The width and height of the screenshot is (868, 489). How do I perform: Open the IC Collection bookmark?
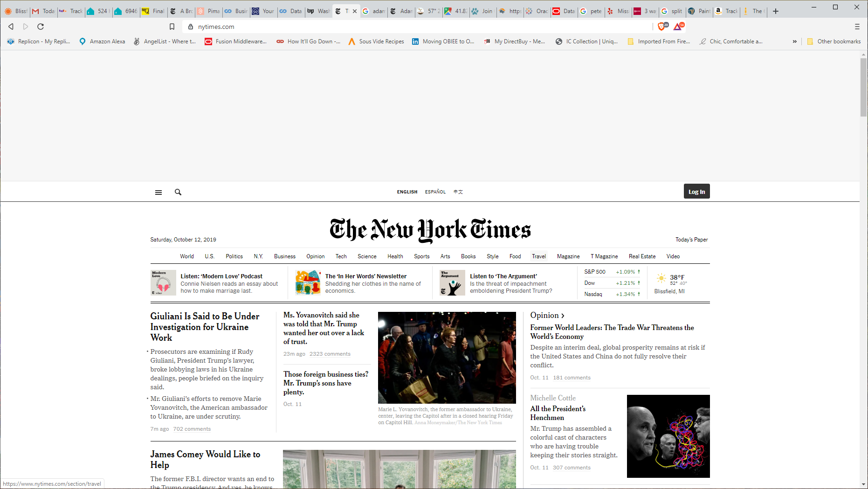[586, 41]
